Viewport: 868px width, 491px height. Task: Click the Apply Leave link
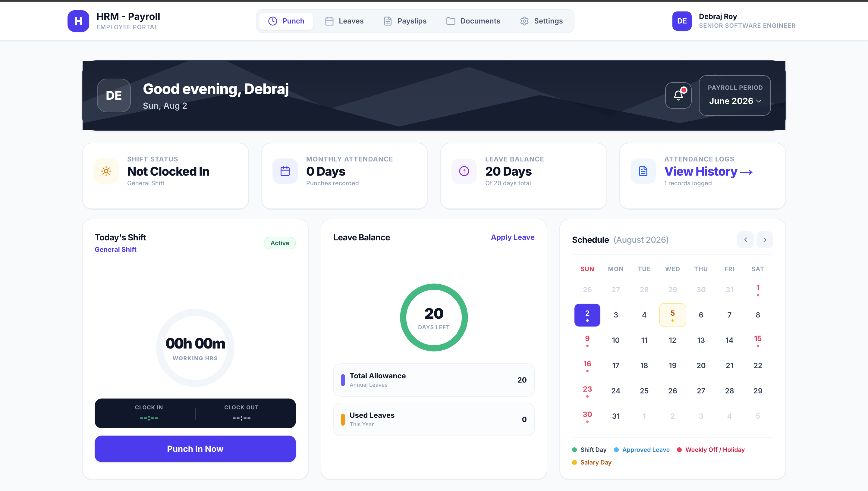pyautogui.click(x=512, y=237)
